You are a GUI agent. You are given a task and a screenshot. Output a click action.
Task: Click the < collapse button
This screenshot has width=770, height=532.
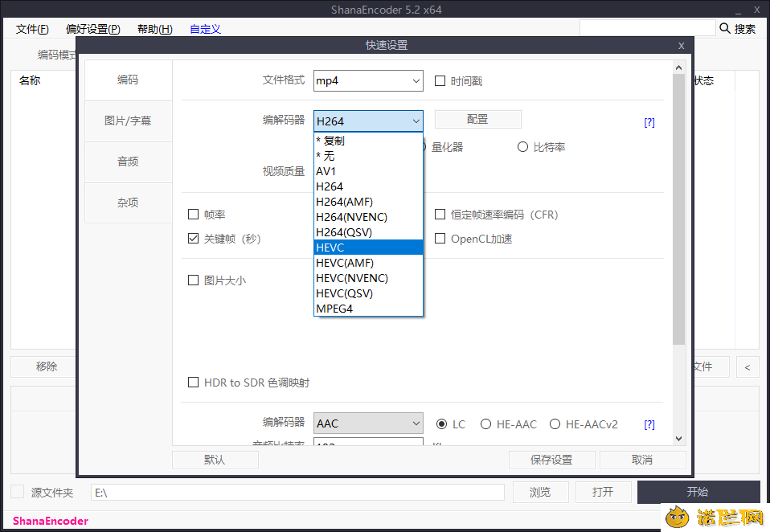click(747, 367)
